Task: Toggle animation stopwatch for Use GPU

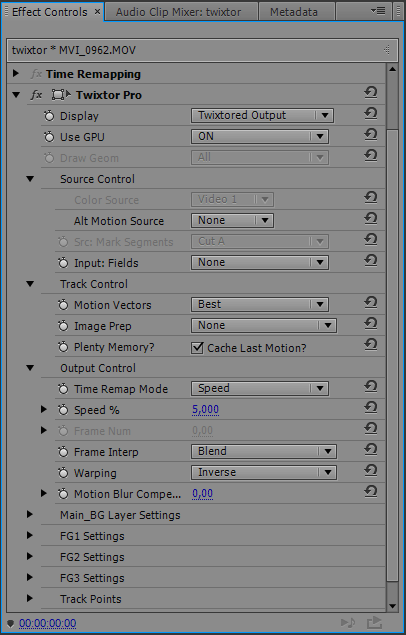Action: tap(49, 137)
